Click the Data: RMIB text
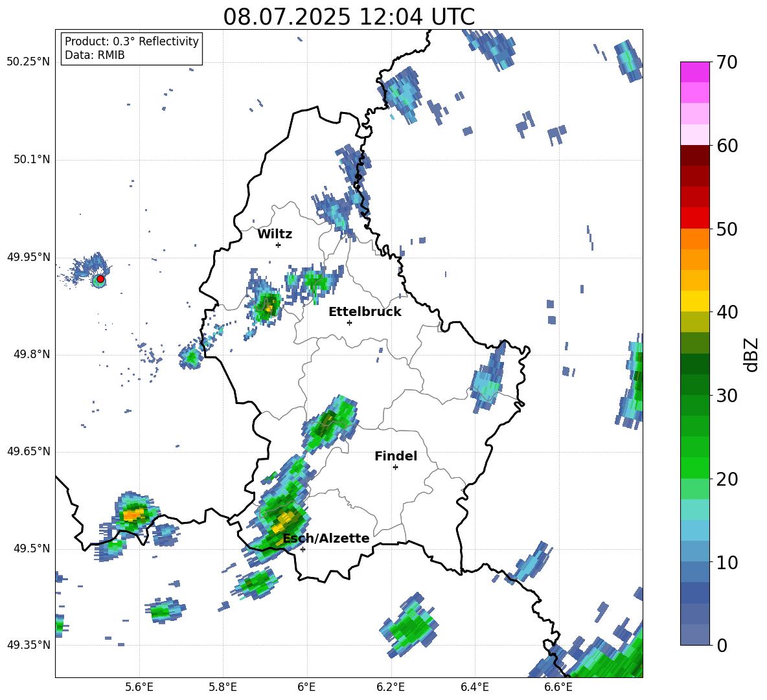Image resolution: width=767 pixels, height=700 pixels. (x=95, y=55)
